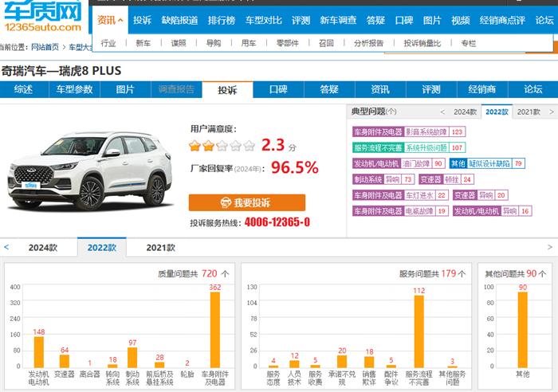Open 投诉 in the top navigation bar
The width and height of the screenshot is (558, 392).
click(142, 20)
